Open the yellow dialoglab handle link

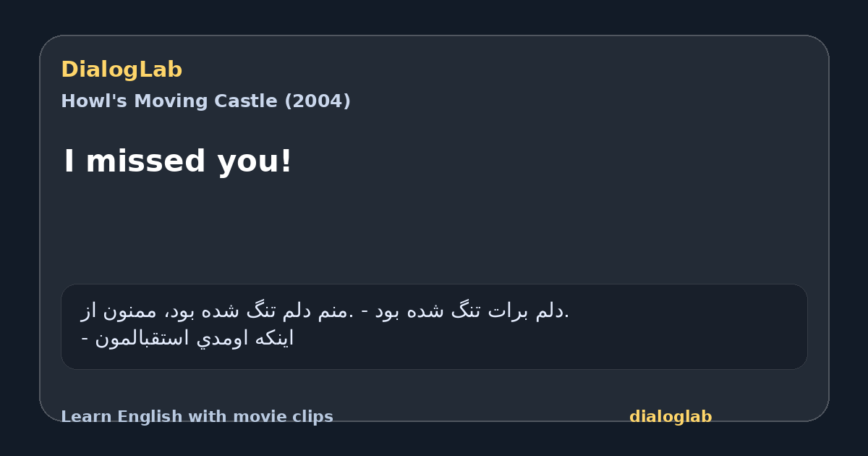[x=671, y=417]
